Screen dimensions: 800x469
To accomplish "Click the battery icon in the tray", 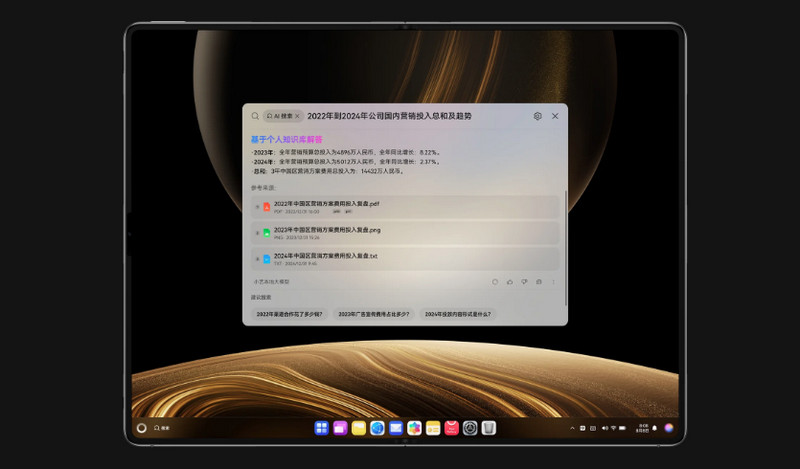I will (622, 428).
